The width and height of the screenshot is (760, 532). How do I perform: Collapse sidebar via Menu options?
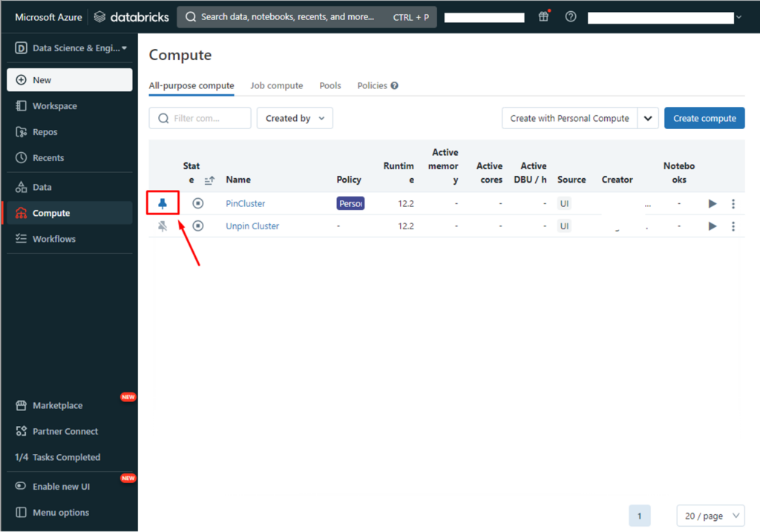coord(69,512)
